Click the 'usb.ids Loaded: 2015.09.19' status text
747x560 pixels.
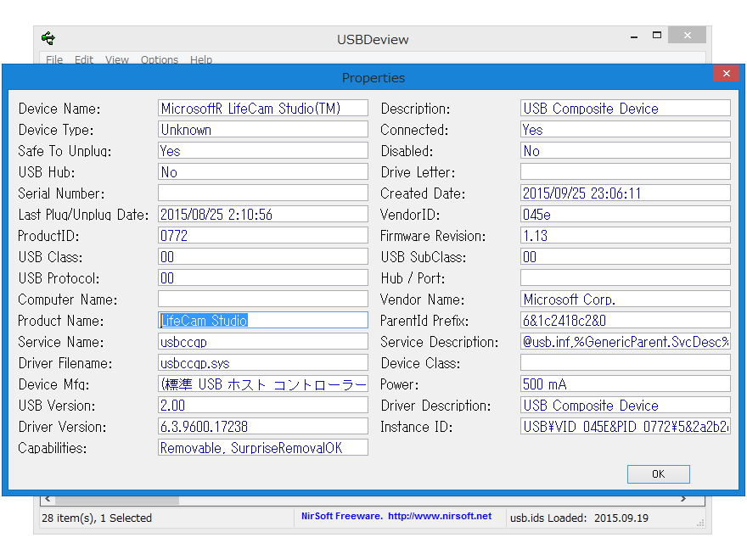(579, 518)
